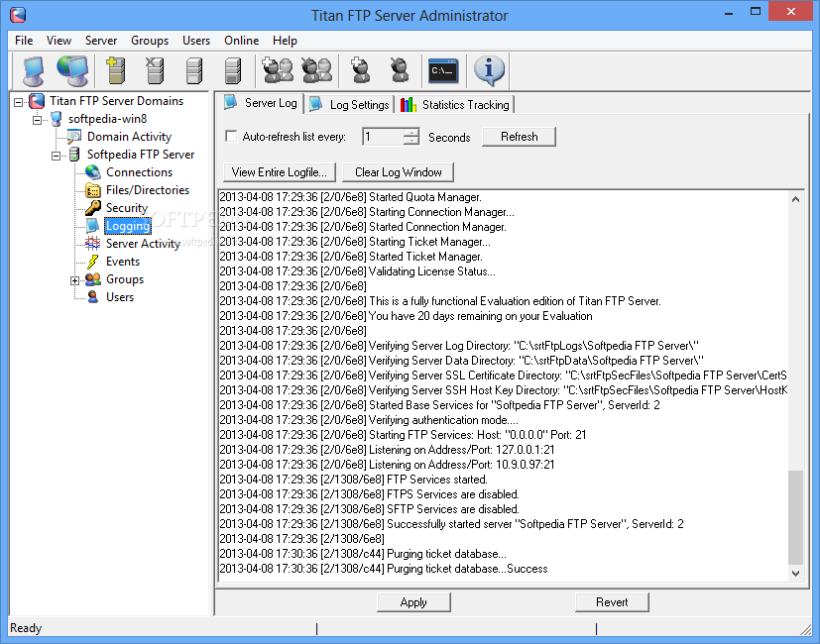Open the Server menu

[x=101, y=41]
